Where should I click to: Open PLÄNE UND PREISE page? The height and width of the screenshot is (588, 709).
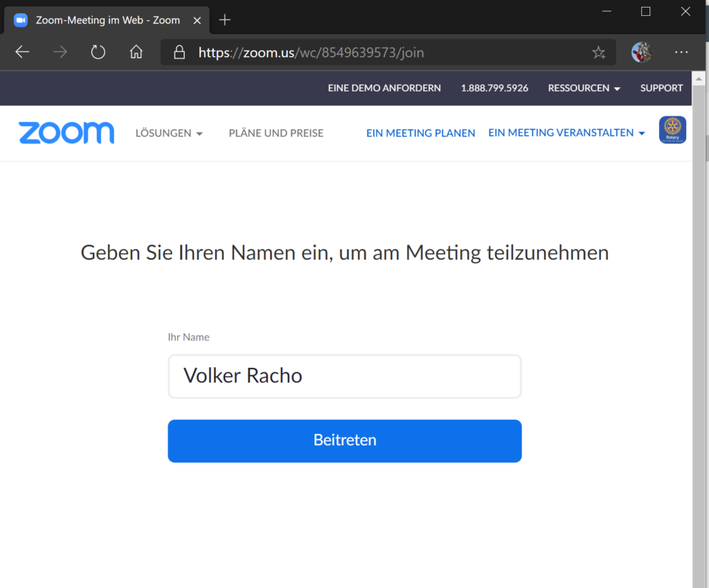click(x=276, y=133)
